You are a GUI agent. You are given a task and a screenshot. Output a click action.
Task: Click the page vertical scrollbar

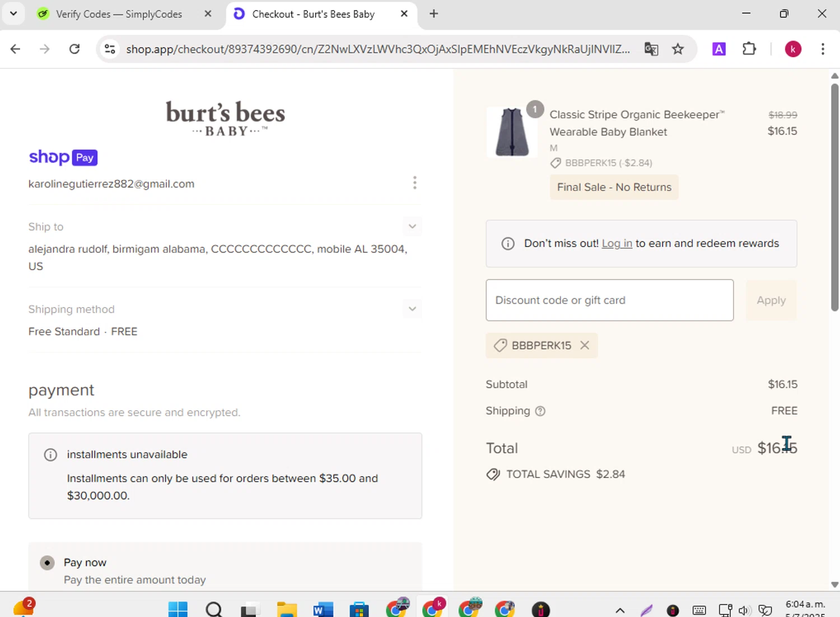tap(834, 197)
